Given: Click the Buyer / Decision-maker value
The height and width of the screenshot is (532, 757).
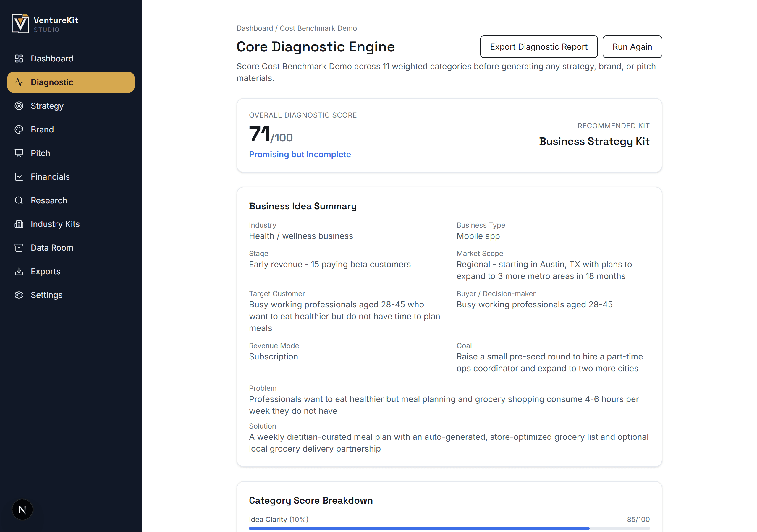Looking at the screenshot, I should 534,304.
